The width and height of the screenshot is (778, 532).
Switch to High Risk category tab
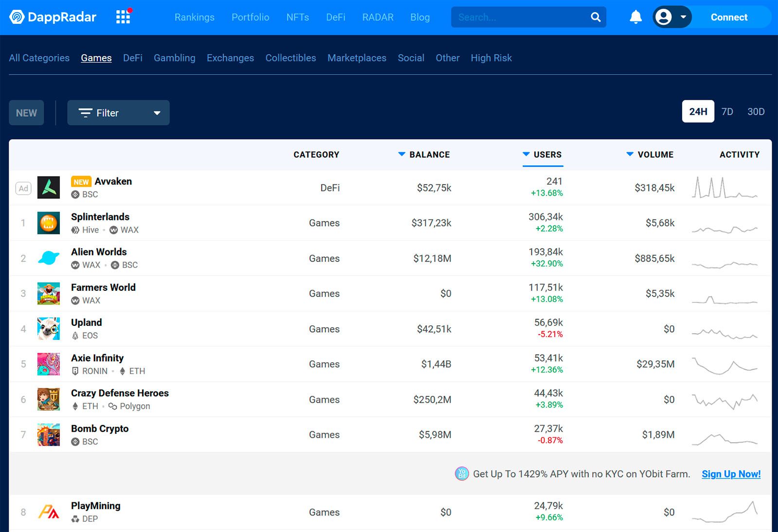coord(491,58)
